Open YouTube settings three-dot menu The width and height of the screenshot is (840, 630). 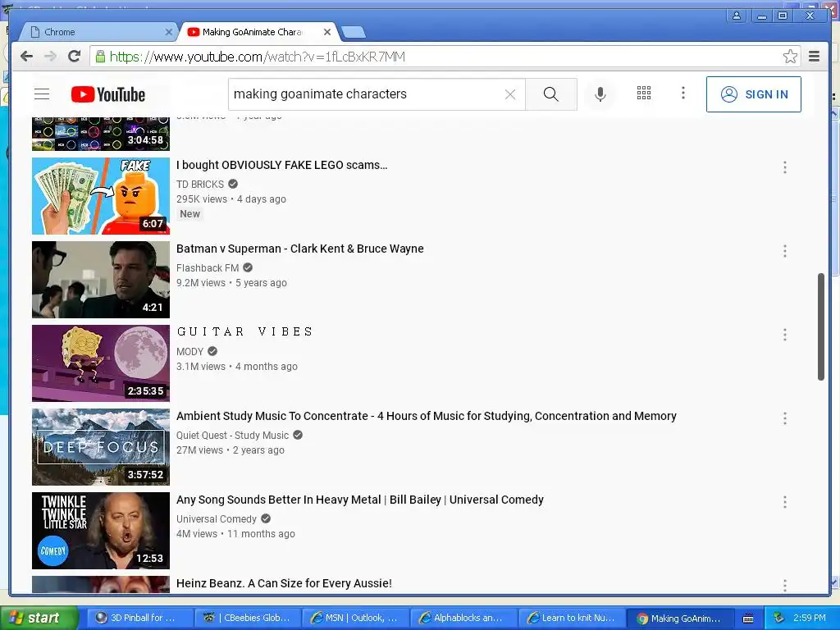pos(682,94)
